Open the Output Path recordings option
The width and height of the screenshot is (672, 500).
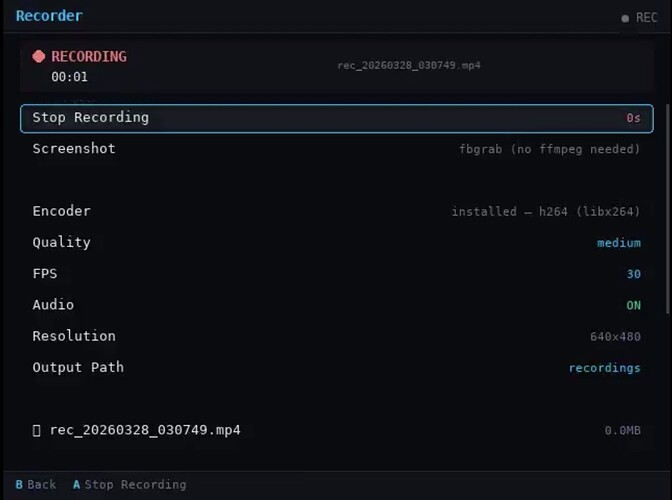[x=604, y=368]
